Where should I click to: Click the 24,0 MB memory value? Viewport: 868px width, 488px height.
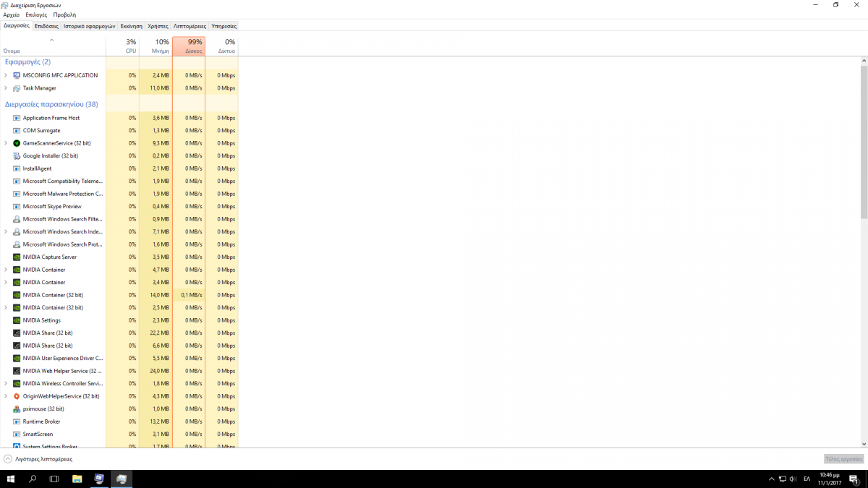(161, 371)
